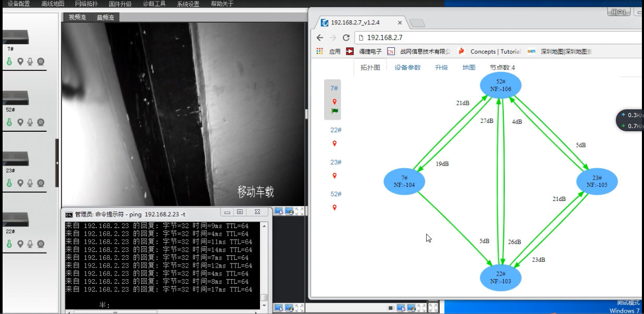The height and width of the screenshot is (314, 644).
Task: Switch to the 设备参数 tab
Action: pos(406,67)
